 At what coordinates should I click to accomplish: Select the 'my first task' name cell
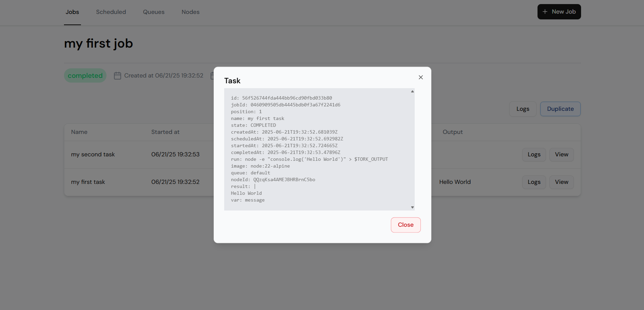pyautogui.click(x=88, y=182)
